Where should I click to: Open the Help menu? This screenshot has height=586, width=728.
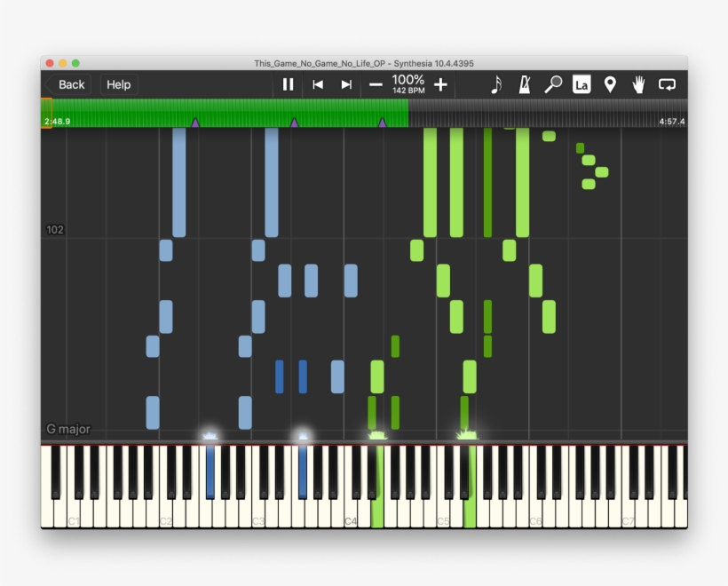[117, 84]
